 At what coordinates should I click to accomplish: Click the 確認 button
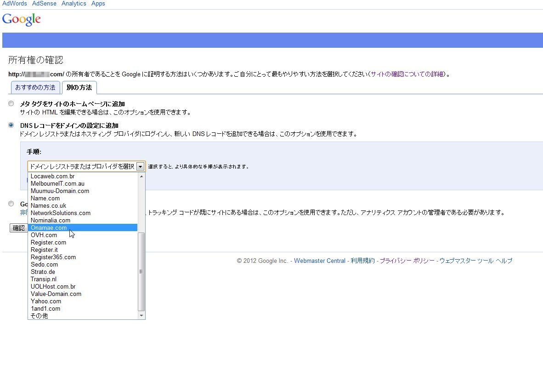19,228
